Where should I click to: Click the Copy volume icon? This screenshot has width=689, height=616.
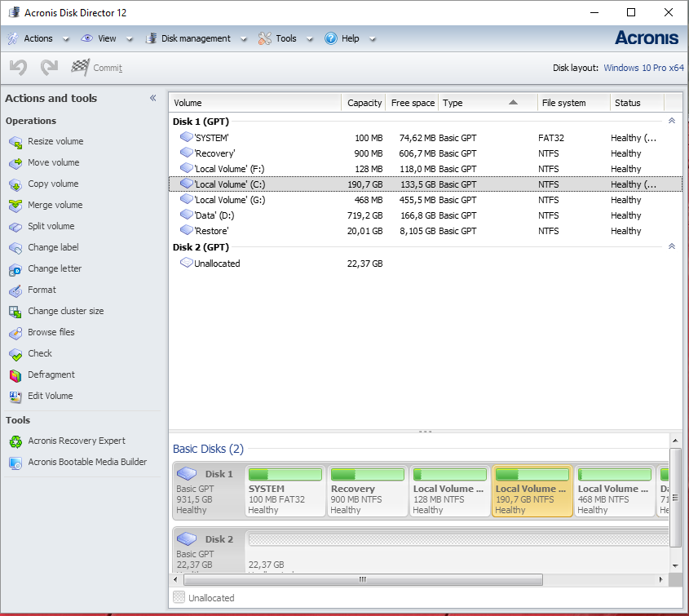click(15, 184)
